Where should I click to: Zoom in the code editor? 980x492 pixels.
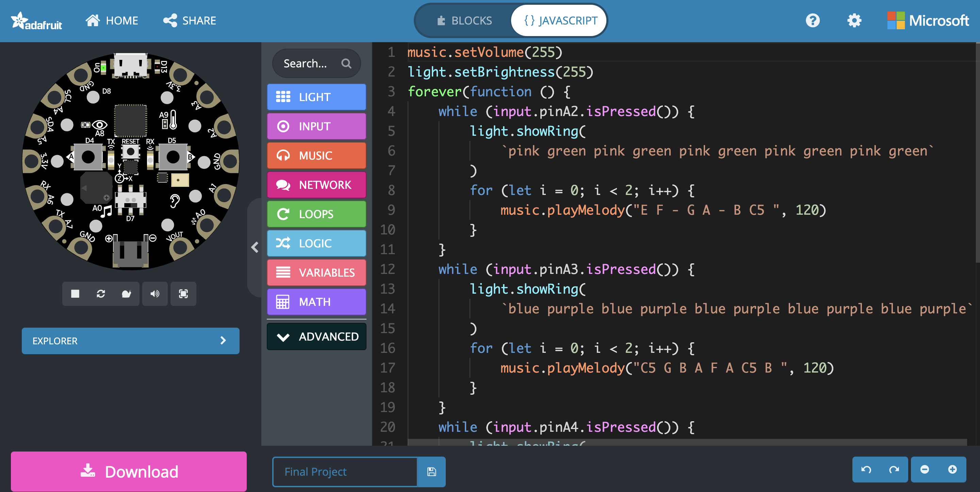click(x=952, y=470)
